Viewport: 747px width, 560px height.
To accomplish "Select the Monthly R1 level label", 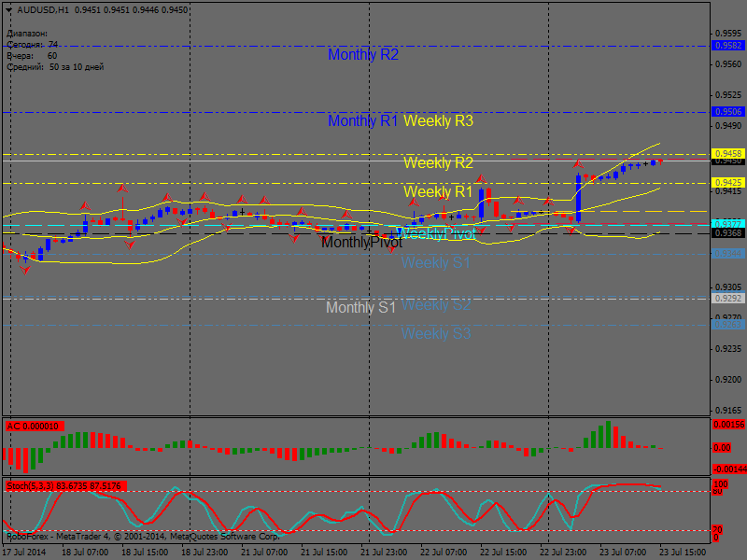I will click(x=363, y=121).
